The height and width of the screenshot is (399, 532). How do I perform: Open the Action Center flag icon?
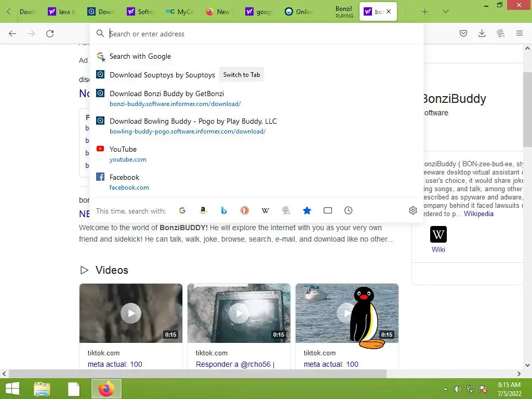coord(483,389)
